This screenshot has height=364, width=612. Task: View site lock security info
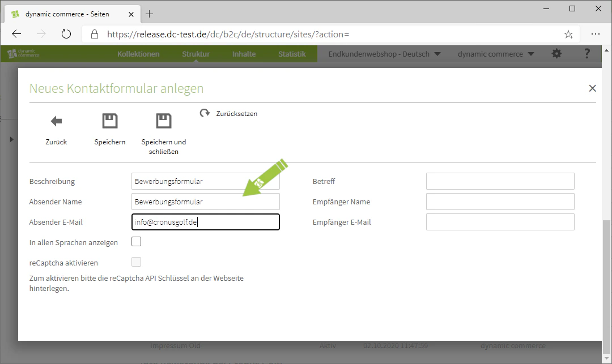pyautogui.click(x=95, y=35)
